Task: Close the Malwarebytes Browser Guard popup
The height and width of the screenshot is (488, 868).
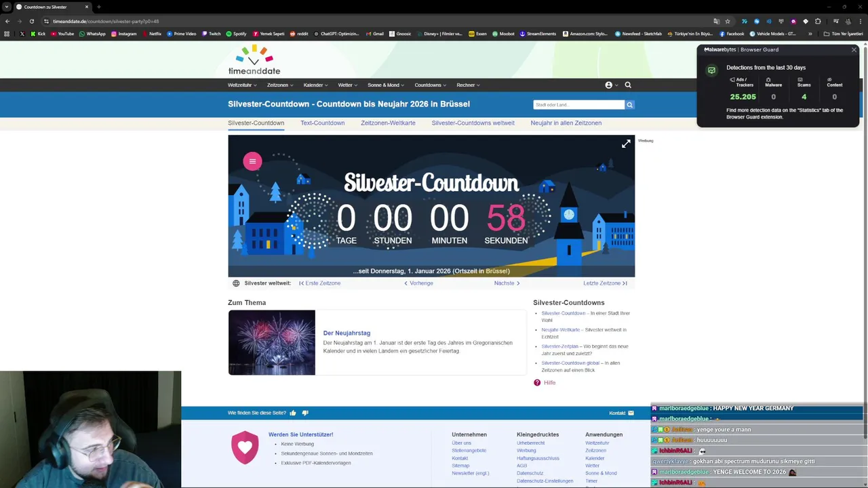Action: tap(854, 49)
